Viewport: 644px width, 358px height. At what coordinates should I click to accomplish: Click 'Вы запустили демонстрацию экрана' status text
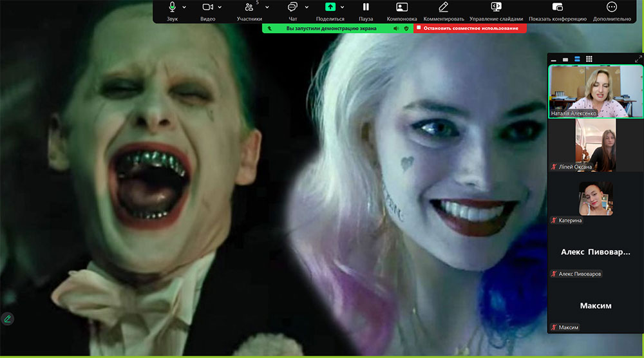331,28
